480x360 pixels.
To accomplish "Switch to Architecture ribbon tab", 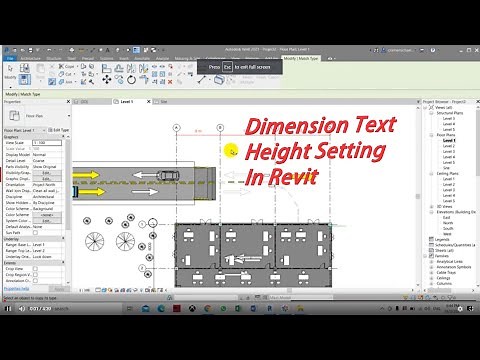I will 30,58.
